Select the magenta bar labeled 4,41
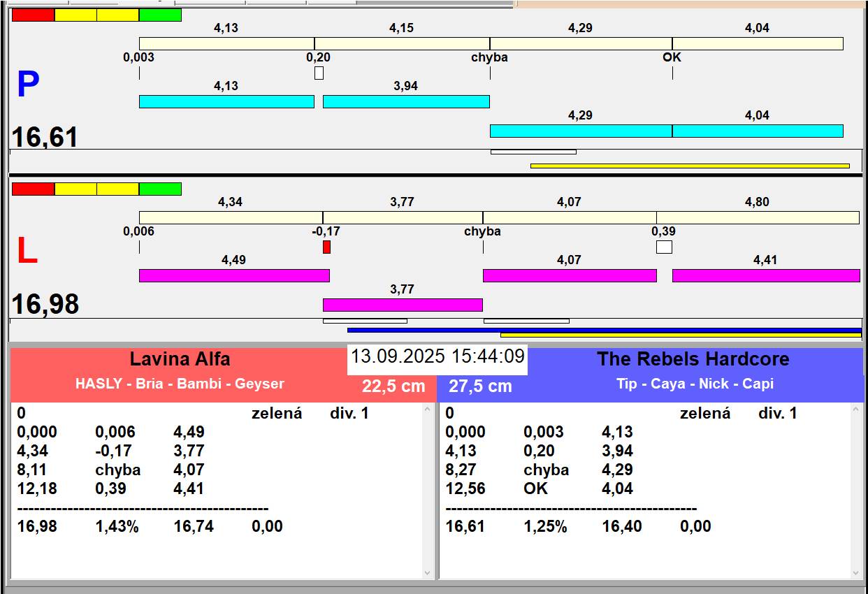 coord(766,275)
